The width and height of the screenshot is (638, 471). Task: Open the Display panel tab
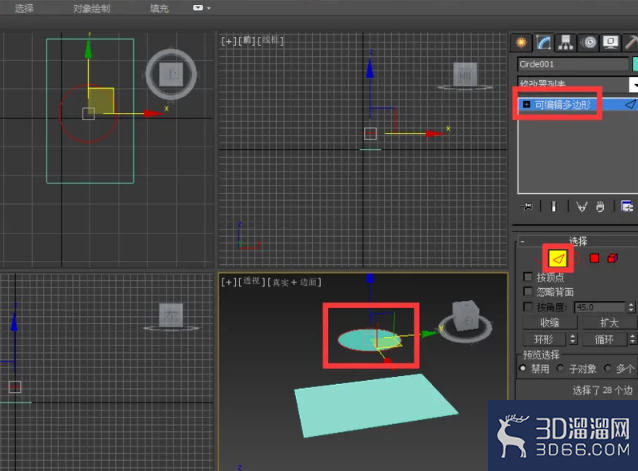[610, 42]
